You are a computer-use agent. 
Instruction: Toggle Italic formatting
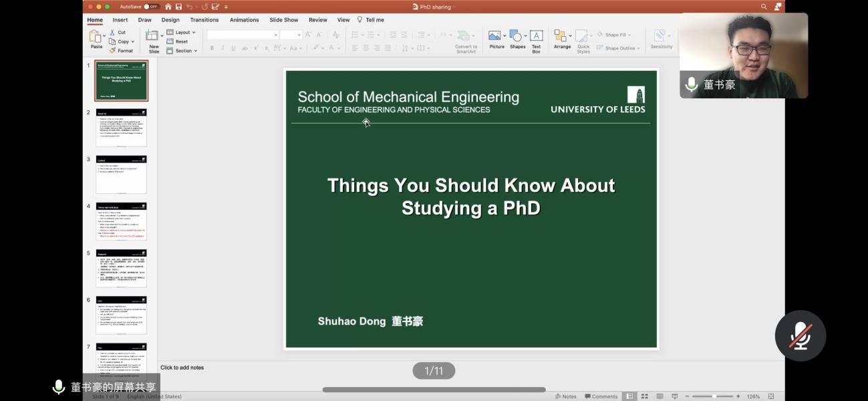click(222, 48)
